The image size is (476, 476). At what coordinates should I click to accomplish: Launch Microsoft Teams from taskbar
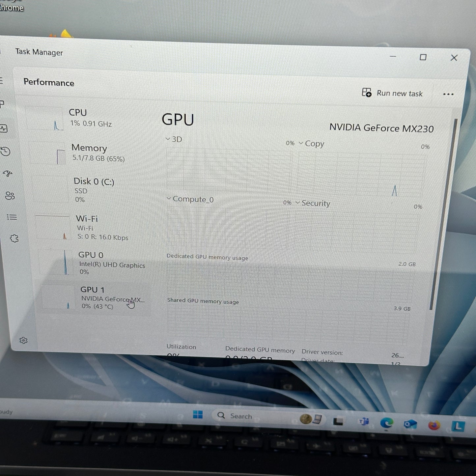tap(364, 421)
